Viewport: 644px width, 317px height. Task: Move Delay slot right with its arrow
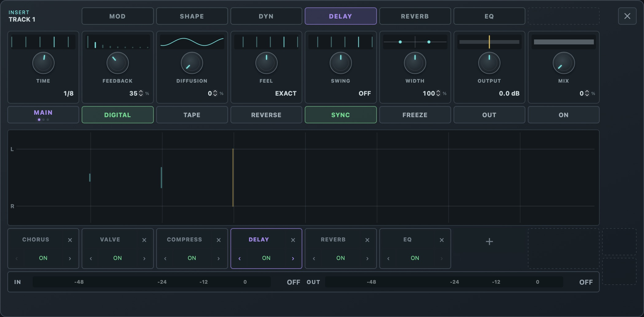pos(293,258)
